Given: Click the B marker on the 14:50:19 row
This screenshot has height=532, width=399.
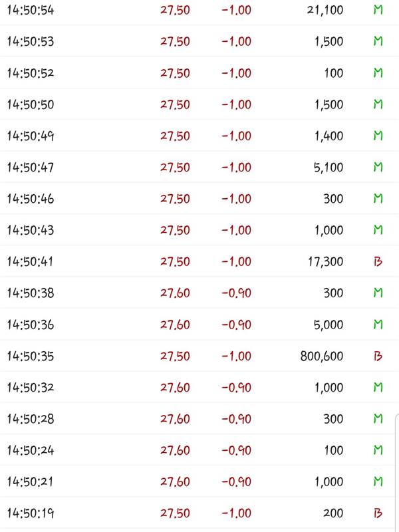Looking at the screenshot, I should click(378, 513).
